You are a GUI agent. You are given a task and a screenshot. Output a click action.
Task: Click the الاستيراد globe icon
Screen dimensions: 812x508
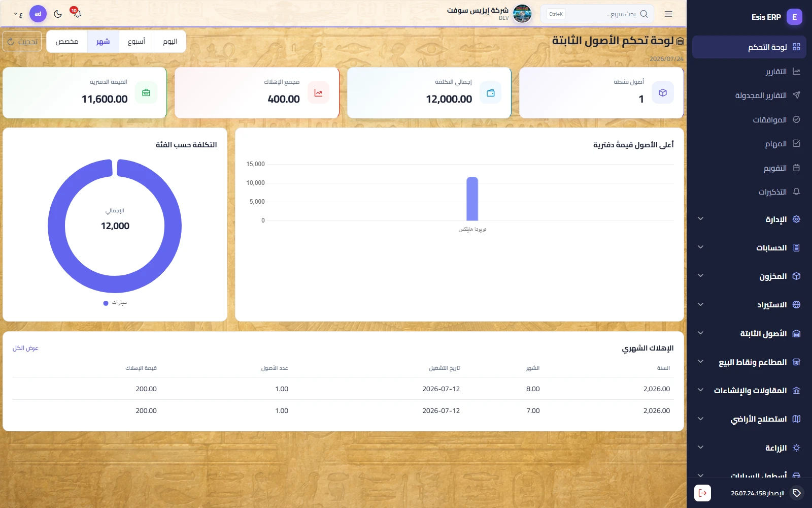click(796, 305)
